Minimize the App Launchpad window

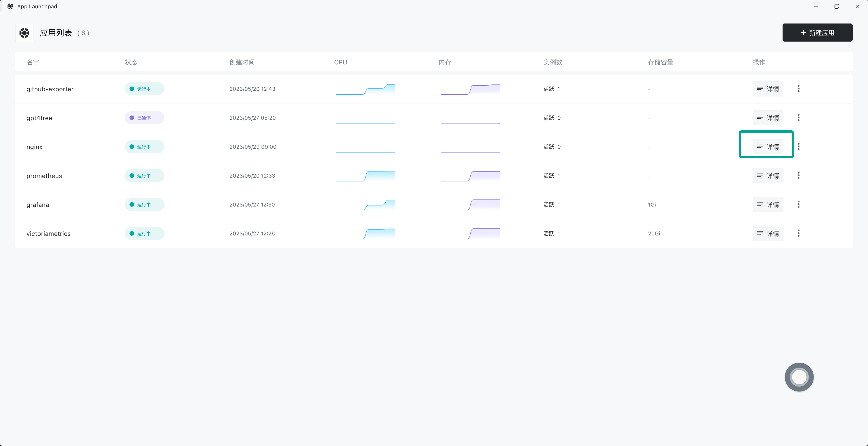click(816, 6)
